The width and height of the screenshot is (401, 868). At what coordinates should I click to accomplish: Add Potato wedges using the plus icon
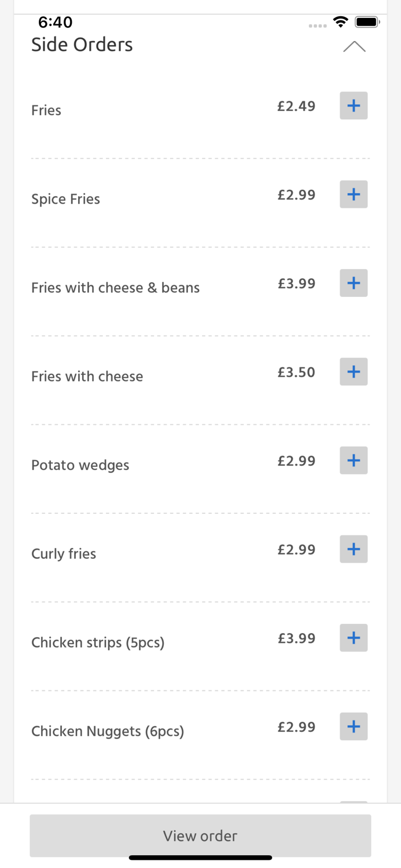coord(354,460)
